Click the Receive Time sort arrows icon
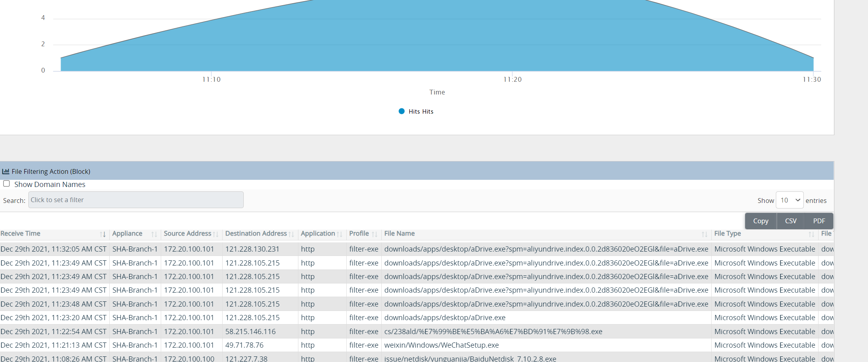This screenshot has width=868, height=362. (103, 234)
